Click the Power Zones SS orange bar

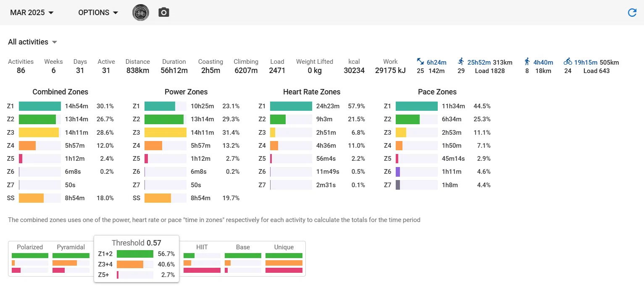pos(158,198)
